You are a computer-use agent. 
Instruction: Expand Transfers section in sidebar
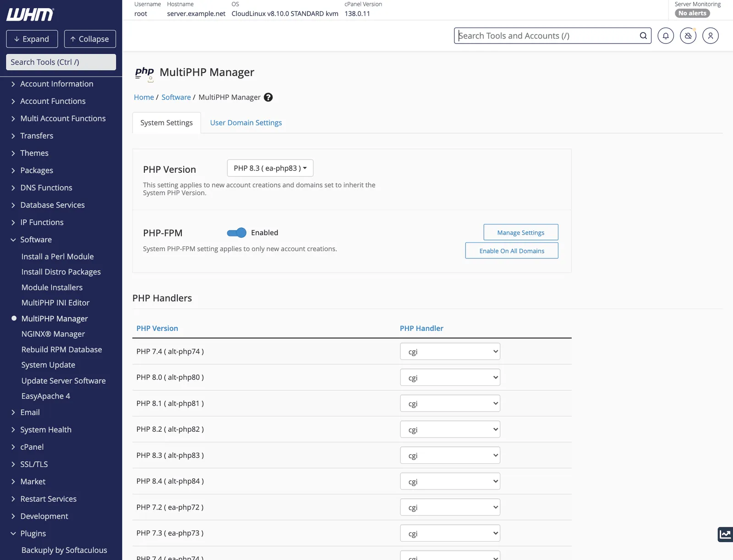click(37, 136)
